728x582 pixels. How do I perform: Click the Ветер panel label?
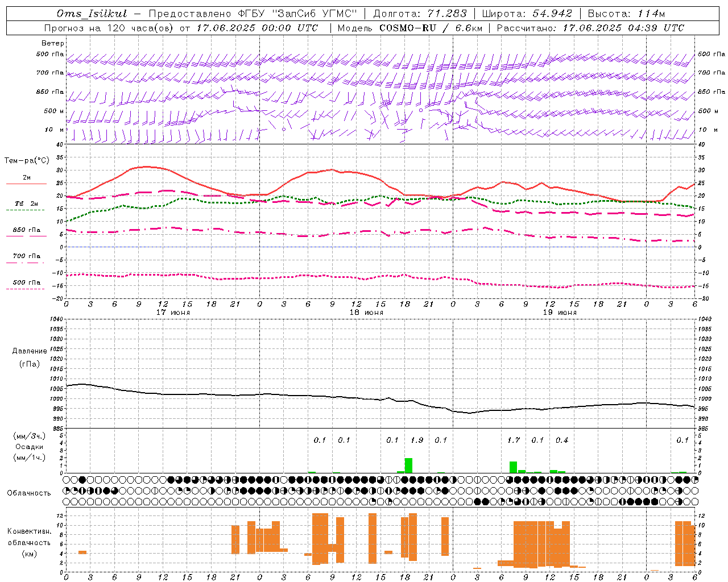pos(53,43)
